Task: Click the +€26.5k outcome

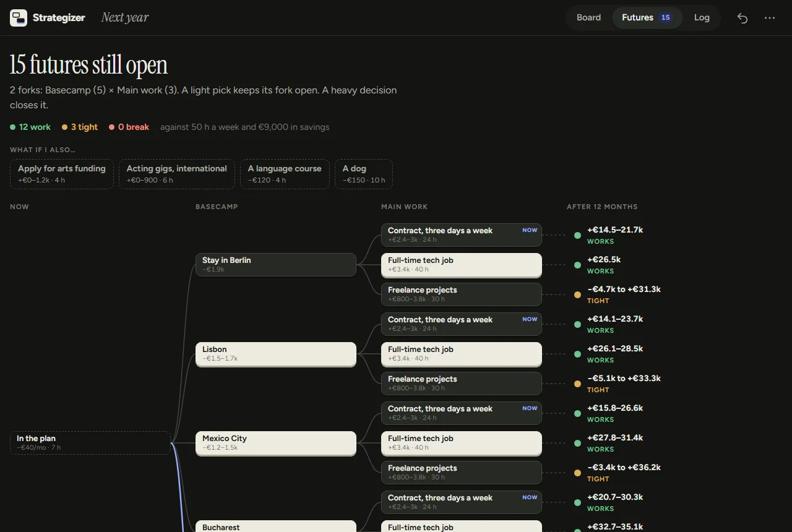Action: pos(604,259)
